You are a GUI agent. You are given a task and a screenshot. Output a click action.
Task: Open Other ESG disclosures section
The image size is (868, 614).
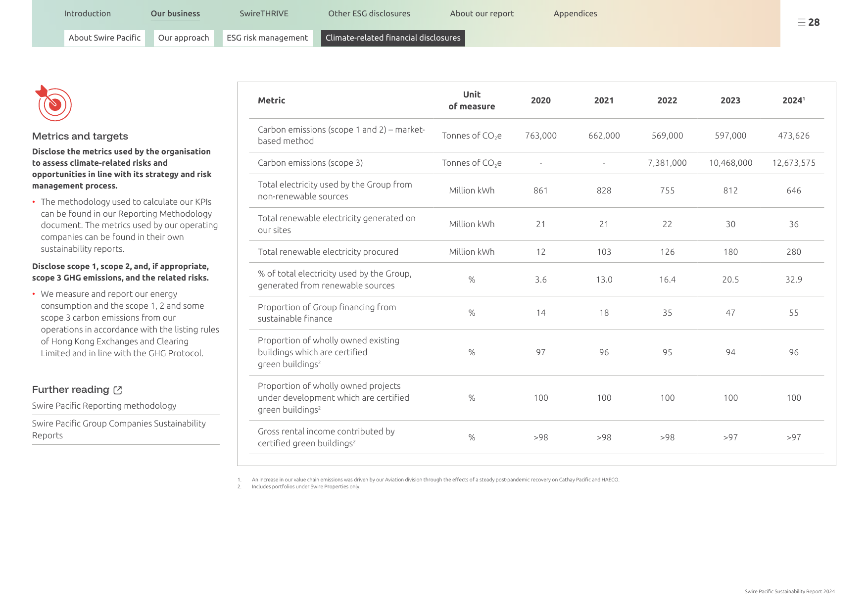click(x=369, y=13)
